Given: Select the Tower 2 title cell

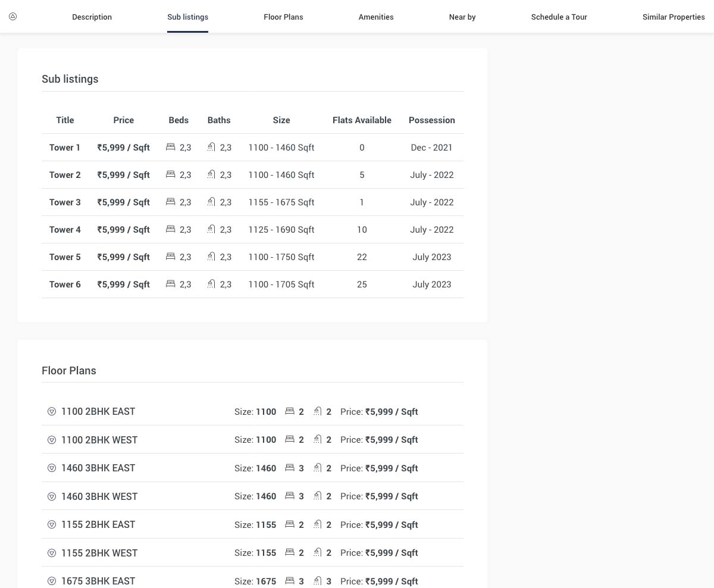Looking at the screenshot, I should click(65, 175).
